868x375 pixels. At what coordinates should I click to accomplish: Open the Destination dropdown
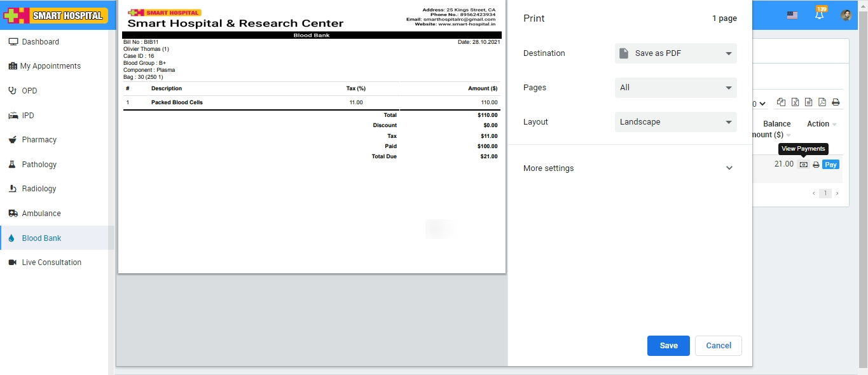click(675, 53)
